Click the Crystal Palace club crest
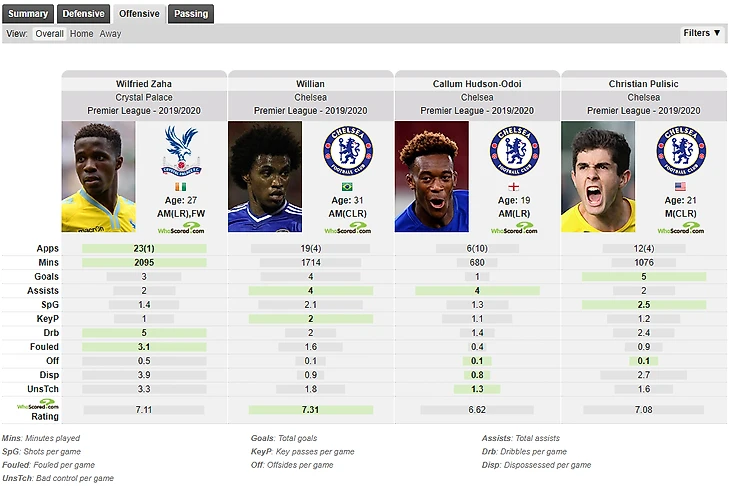 pos(181,150)
